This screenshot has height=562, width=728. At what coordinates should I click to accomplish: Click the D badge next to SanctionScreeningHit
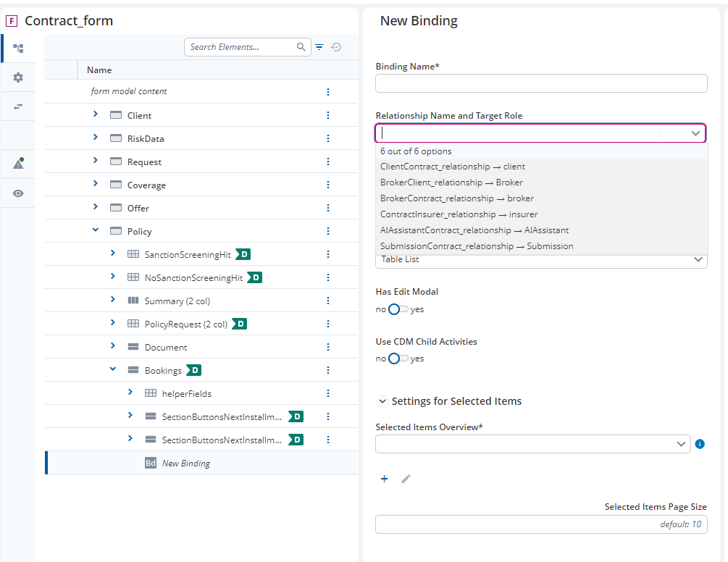point(243,254)
